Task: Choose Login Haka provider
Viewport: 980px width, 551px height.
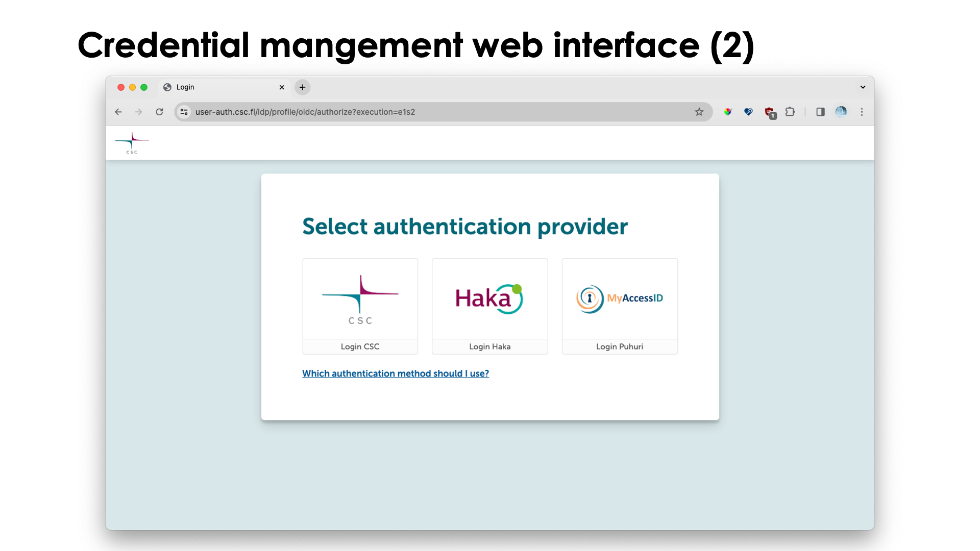Action: point(490,306)
